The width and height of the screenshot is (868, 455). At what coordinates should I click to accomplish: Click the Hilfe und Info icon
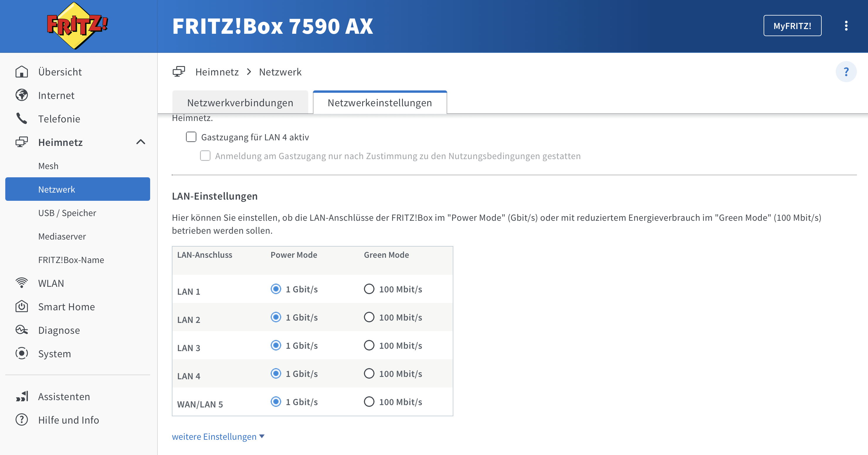[22, 419]
